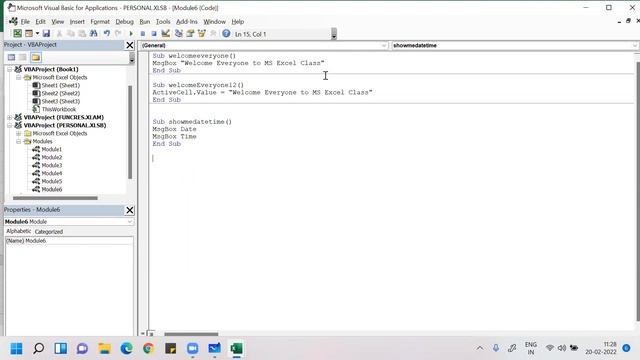Screen dimensions: 640x360
Task: Collapse Book1 Microsoft Excel Objects folder
Action: pyautogui.click(x=18, y=77)
